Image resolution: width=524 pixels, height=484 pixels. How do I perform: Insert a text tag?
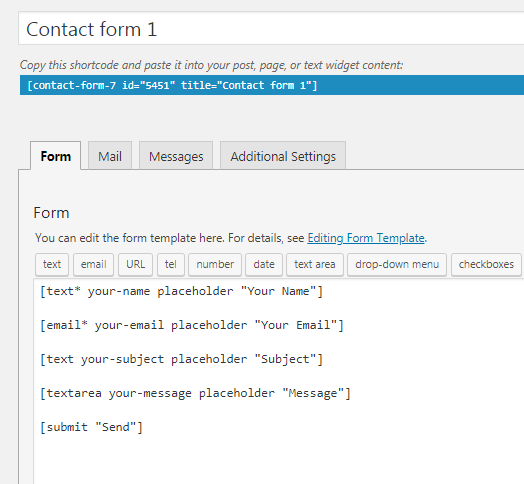coord(52,264)
